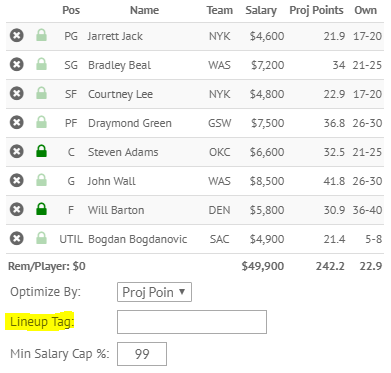Screen dimensions: 391x373
Task: Open the Optimize By dropdown
Action: coord(154,292)
